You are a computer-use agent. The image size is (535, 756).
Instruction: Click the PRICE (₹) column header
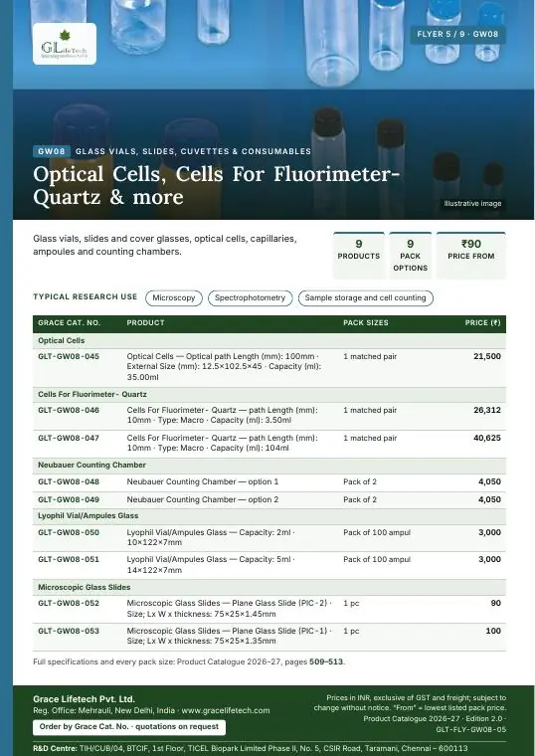tap(482, 323)
